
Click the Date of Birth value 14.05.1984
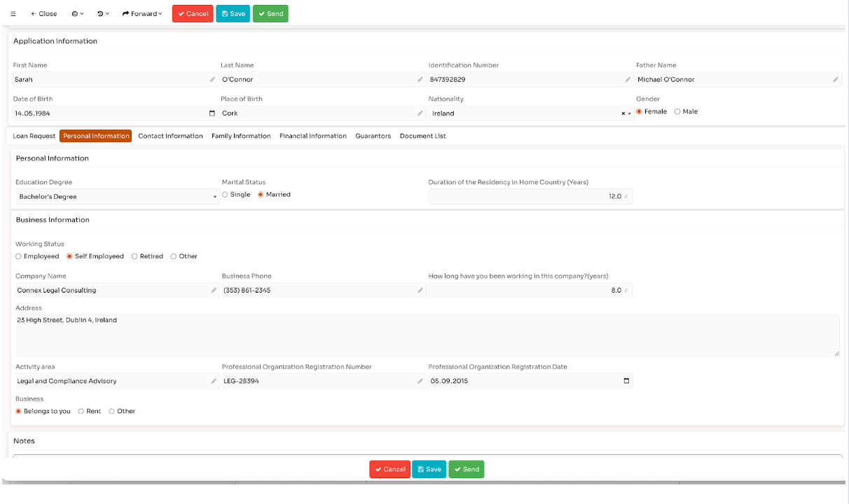[32, 113]
